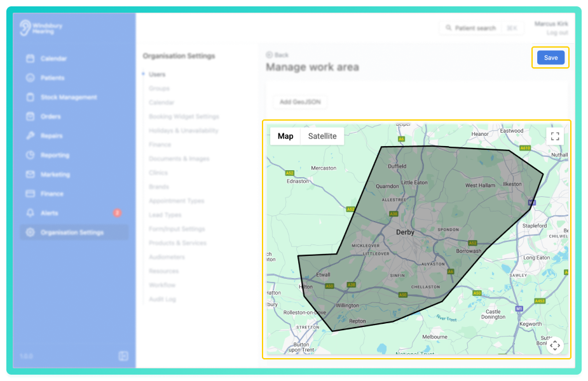Open Brands settings
The image size is (588, 381).
tap(159, 187)
